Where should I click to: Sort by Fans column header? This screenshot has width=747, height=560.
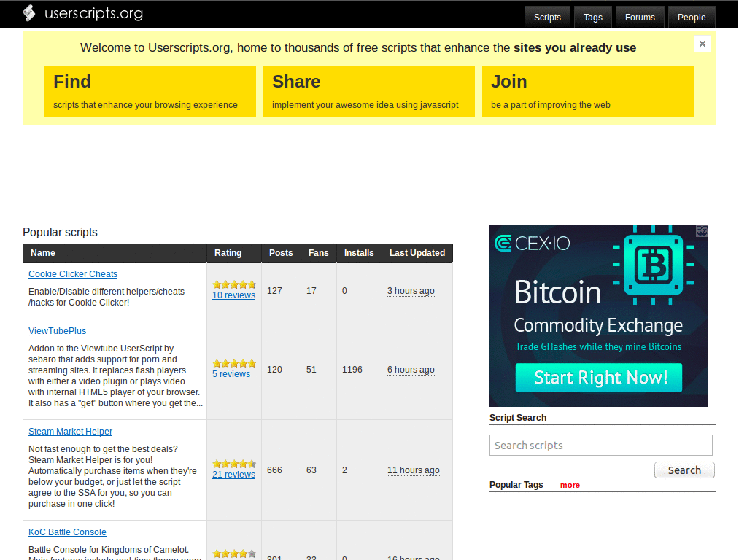click(318, 253)
